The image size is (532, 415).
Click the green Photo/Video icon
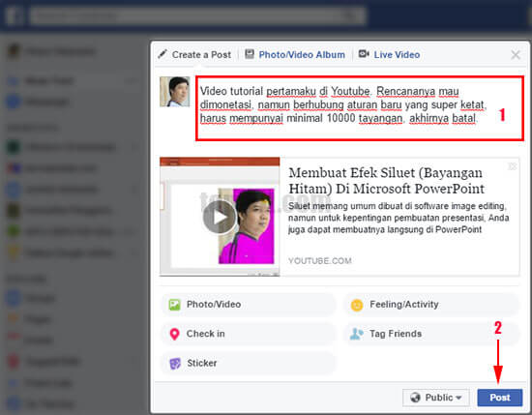click(x=174, y=305)
